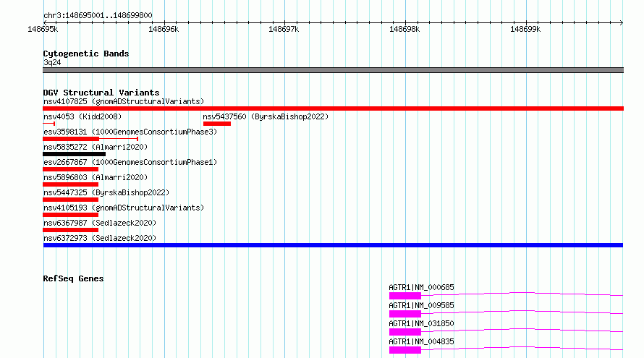
Task: Click the red bar under nsv4105193
Action: pyautogui.click(x=71, y=215)
